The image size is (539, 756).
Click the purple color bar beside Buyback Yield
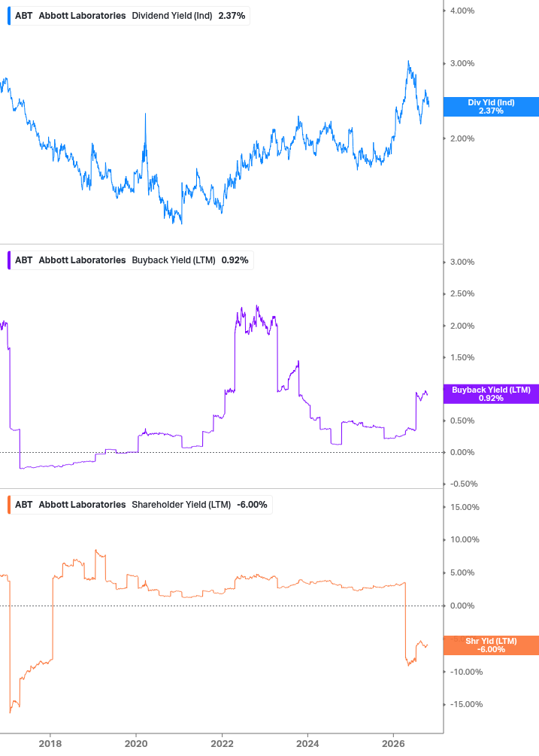pos(9,260)
